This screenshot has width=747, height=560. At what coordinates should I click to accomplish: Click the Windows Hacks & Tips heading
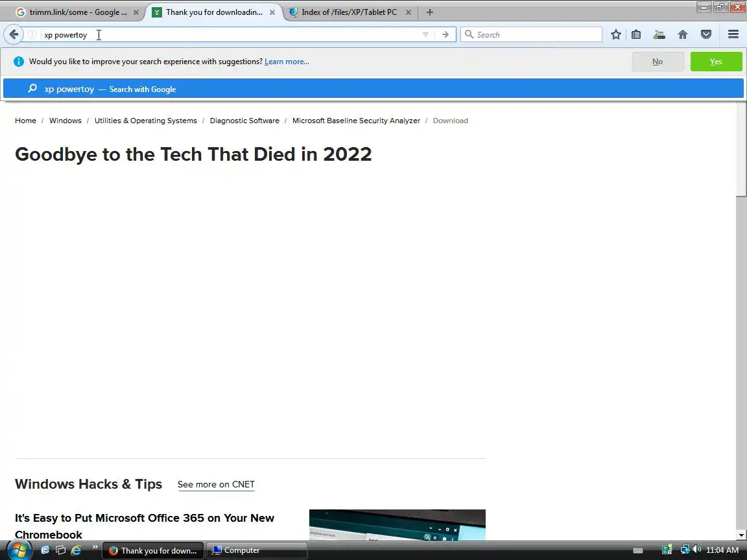click(89, 484)
